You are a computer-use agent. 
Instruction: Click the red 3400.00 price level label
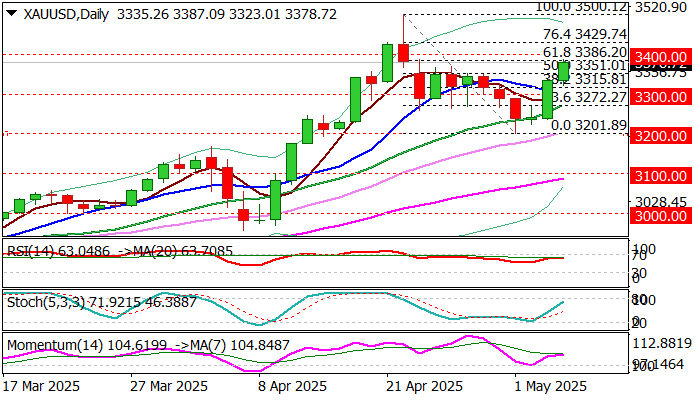coord(661,57)
